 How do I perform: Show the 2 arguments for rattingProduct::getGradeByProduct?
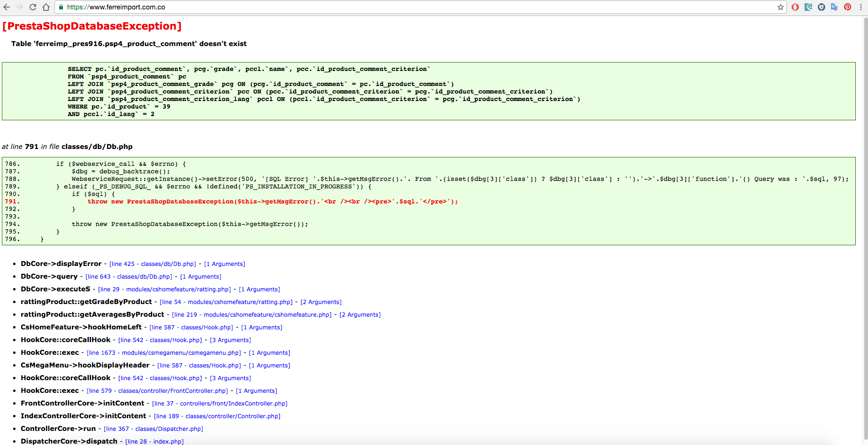coord(321,302)
